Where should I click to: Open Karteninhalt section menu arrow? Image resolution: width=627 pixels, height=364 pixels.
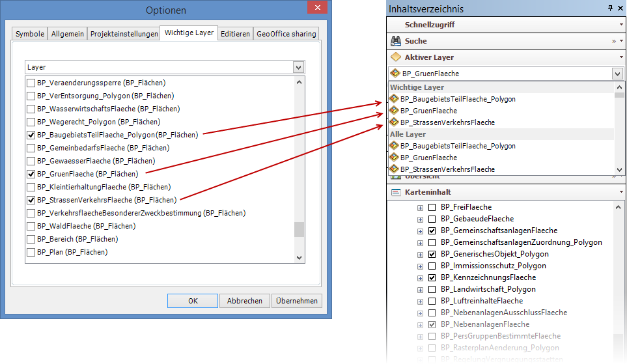pos(621,192)
